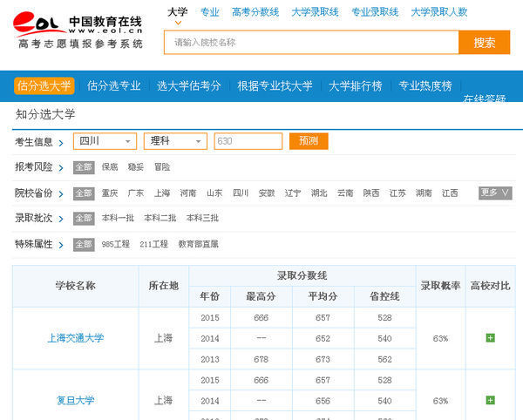This screenshot has height=420, width=523.
Task: Focus the 请输入院校名称 search box
Action: pyautogui.click(x=311, y=43)
